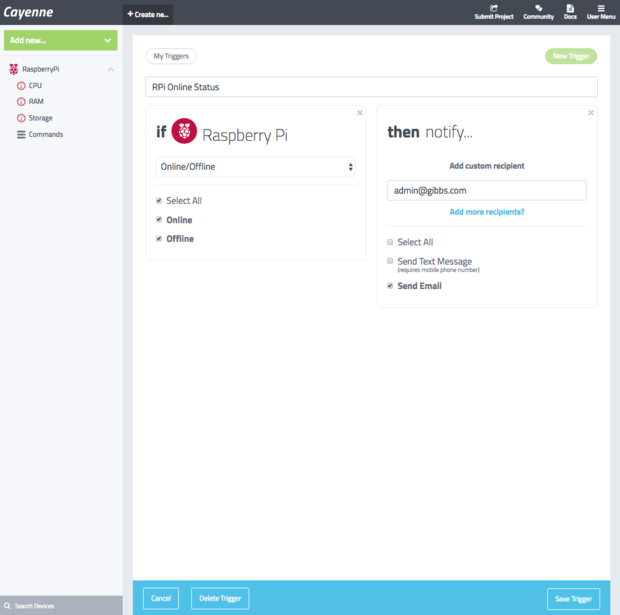Click the CPU info icon
Image resolution: width=620 pixels, height=615 pixels.
click(x=21, y=86)
